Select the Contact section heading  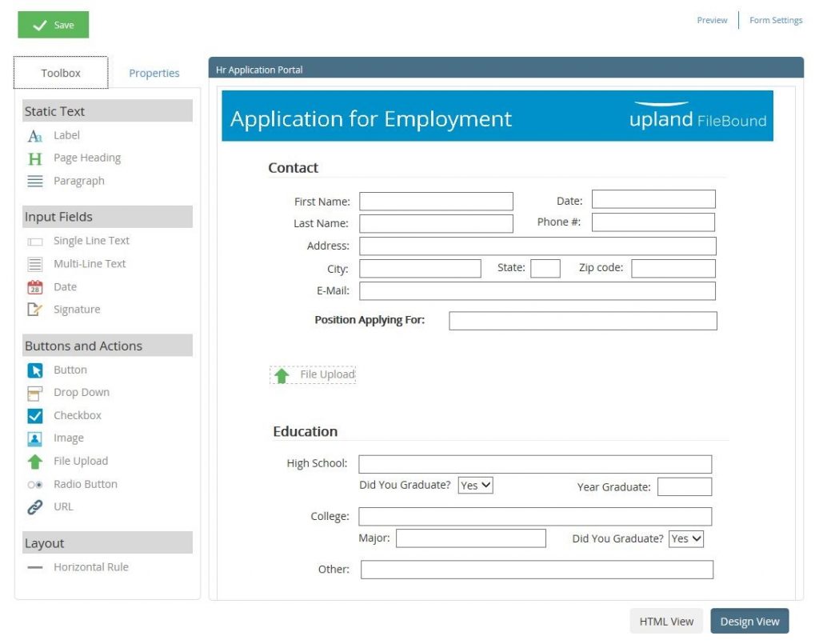click(293, 168)
